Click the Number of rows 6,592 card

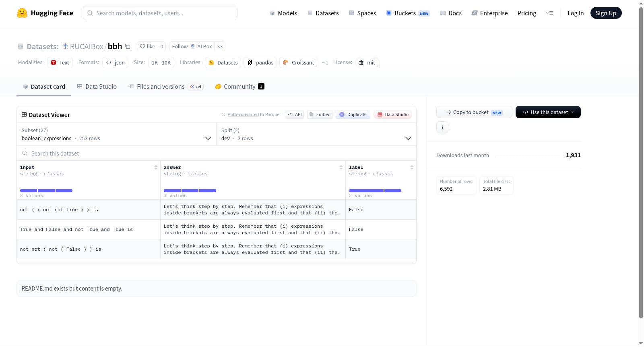pos(456,185)
